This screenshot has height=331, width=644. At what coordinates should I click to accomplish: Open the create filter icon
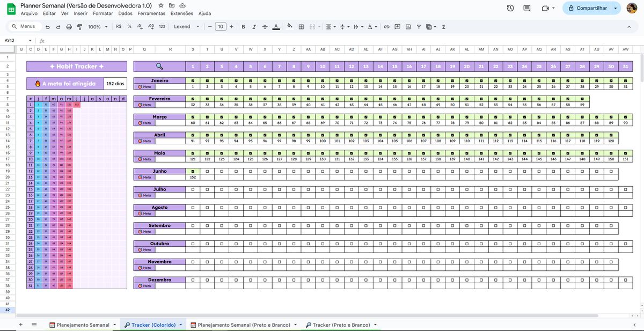point(419,26)
